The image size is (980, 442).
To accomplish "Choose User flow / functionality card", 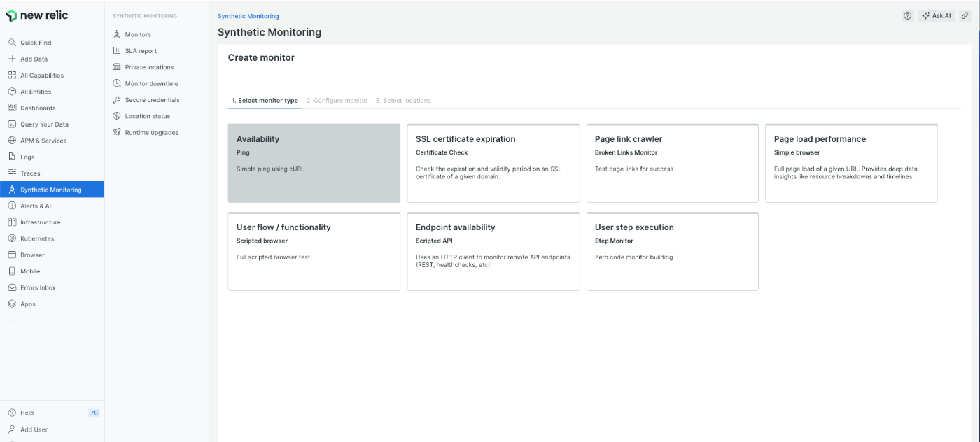I will click(x=314, y=251).
